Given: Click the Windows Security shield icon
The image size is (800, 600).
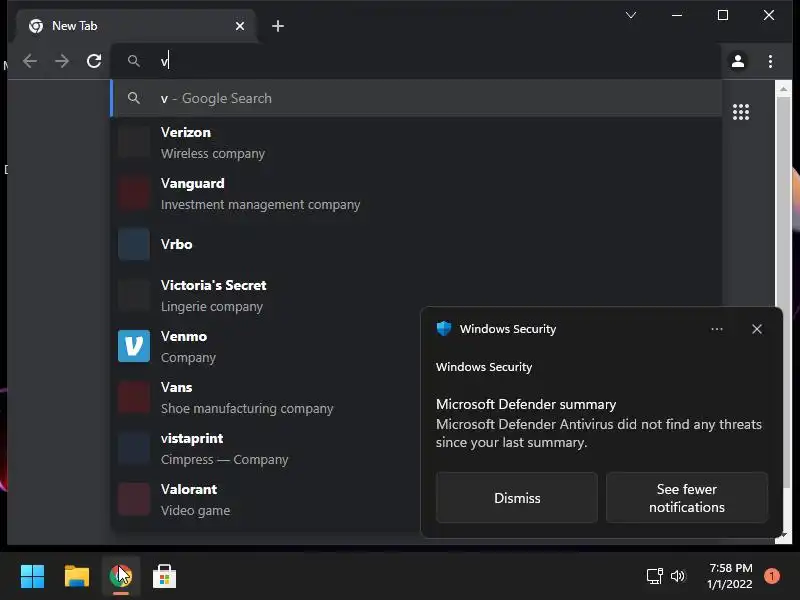Looking at the screenshot, I should (x=444, y=329).
